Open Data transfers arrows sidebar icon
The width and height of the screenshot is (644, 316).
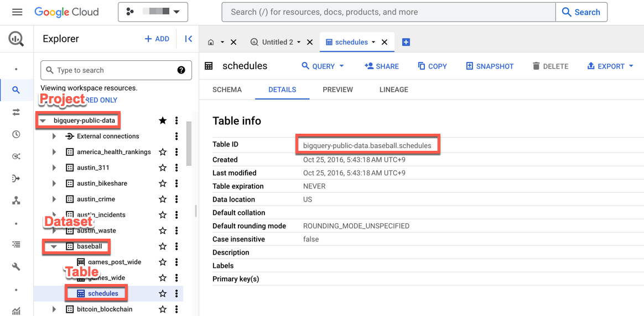coord(17,112)
